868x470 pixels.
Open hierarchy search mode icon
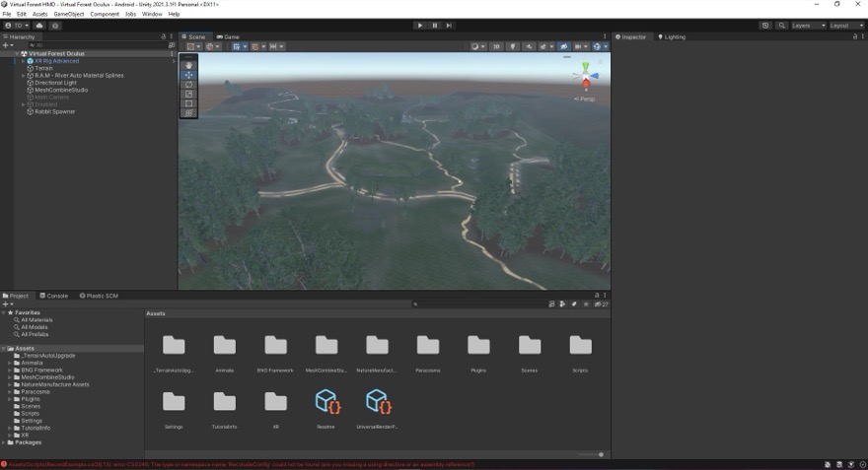tap(171, 45)
